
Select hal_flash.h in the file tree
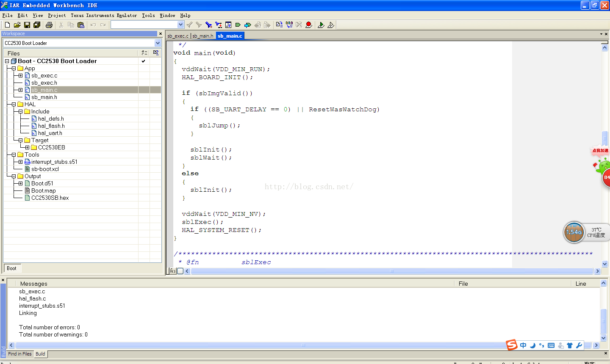51,126
